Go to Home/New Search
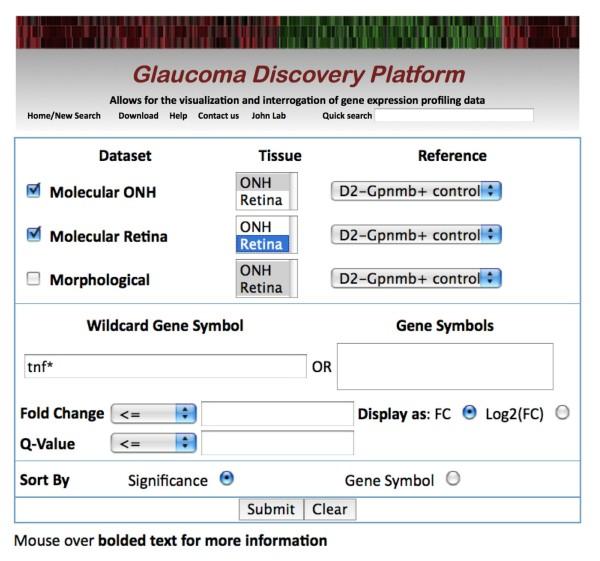 click(64, 116)
